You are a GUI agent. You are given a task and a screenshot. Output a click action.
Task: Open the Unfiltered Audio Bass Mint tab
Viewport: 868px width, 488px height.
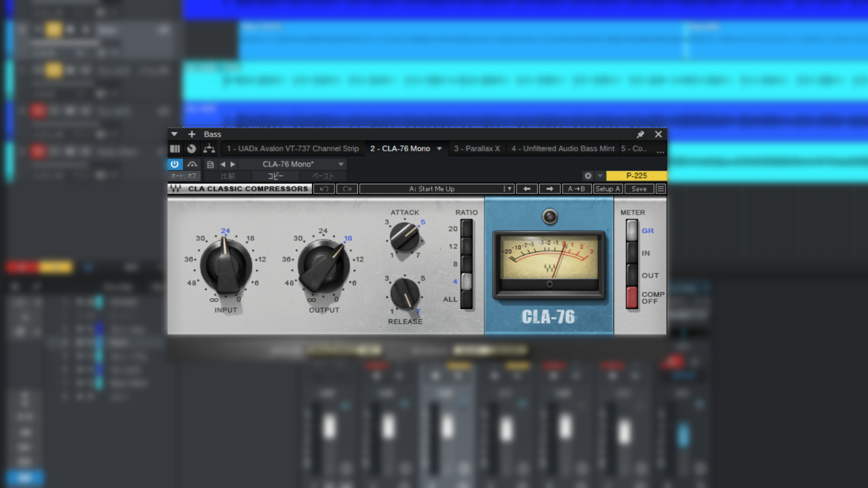(563, 148)
